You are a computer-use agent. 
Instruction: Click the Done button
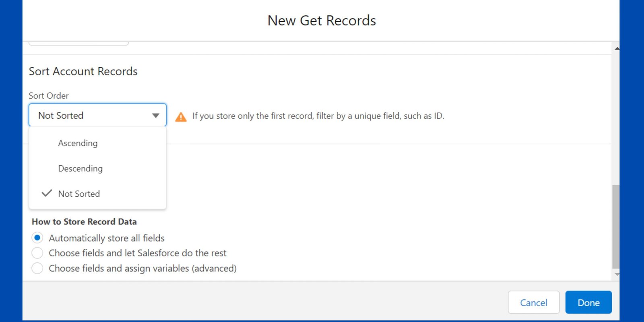588,302
